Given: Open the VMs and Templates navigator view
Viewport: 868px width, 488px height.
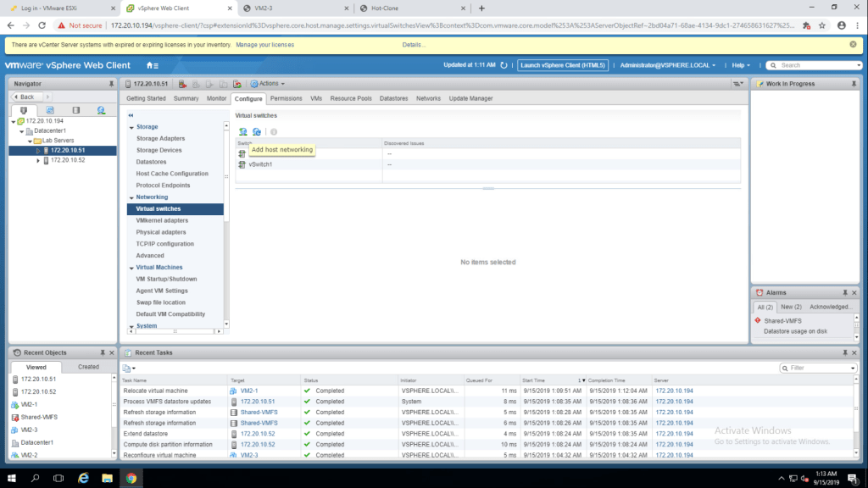Looking at the screenshot, I should tap(50, 110).
